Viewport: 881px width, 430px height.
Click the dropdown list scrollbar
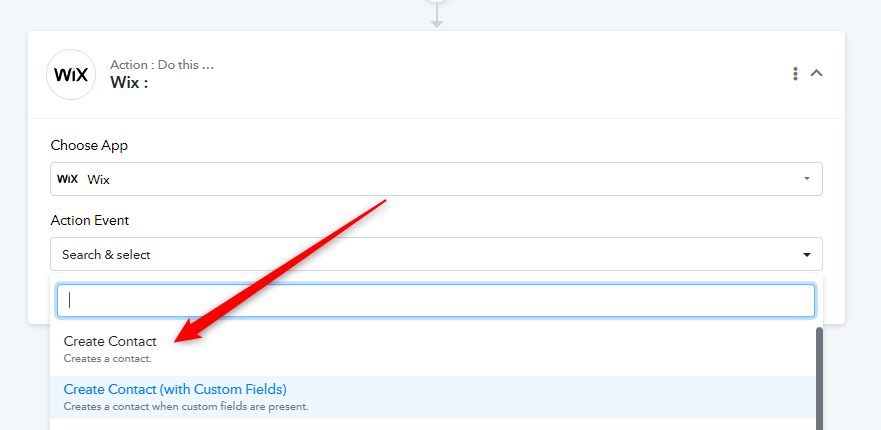[819, 379]
